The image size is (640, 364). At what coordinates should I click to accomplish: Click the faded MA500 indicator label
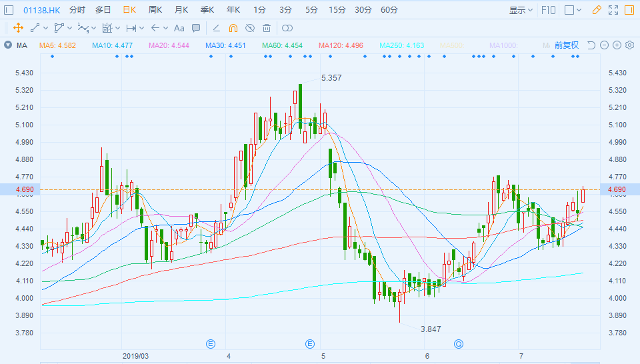(451, 45)
